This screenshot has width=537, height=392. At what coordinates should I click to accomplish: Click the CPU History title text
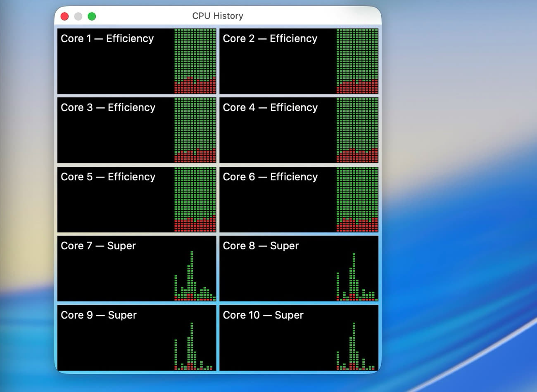218,16
